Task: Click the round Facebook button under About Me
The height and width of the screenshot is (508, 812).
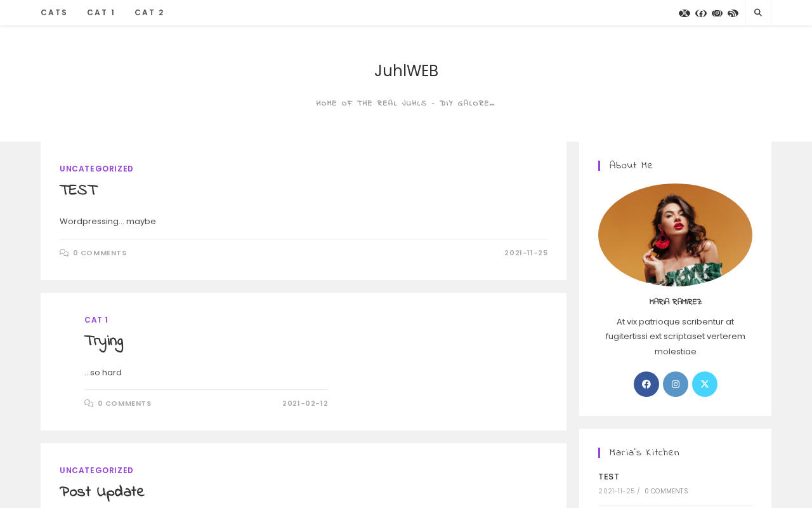Action: click(x=646, y=384)
